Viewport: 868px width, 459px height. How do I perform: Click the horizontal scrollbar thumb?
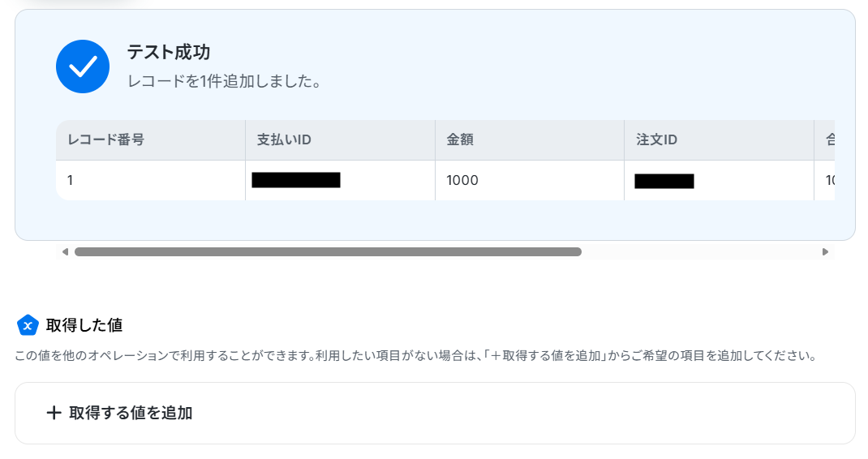click(328, 252)
